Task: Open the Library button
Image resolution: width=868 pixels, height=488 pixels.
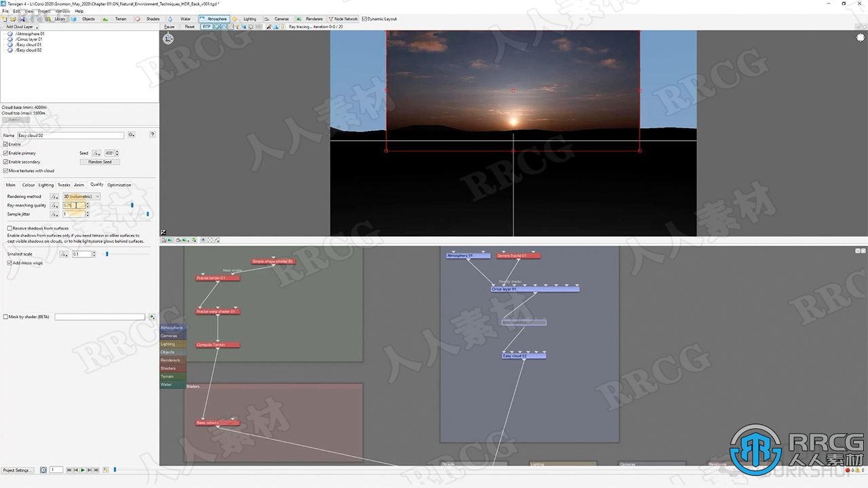Action: [57, 19]
